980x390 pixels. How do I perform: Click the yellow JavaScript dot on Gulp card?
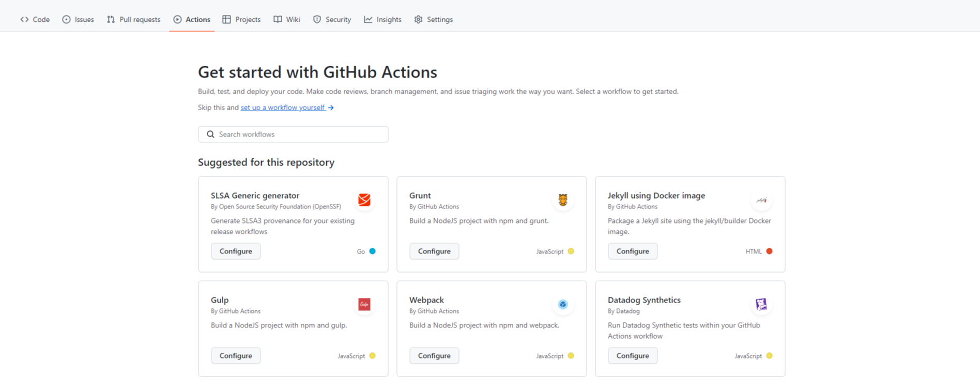point(372,356)
